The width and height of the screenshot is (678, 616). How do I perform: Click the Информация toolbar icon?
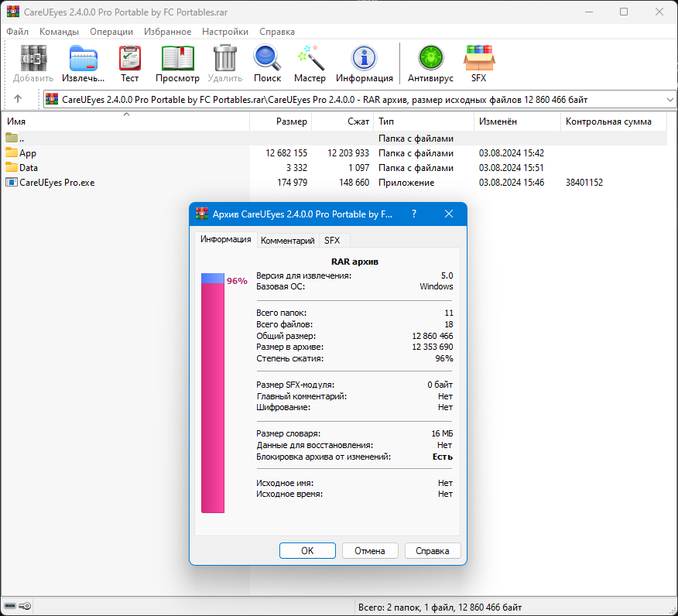[x=364, y=58]
